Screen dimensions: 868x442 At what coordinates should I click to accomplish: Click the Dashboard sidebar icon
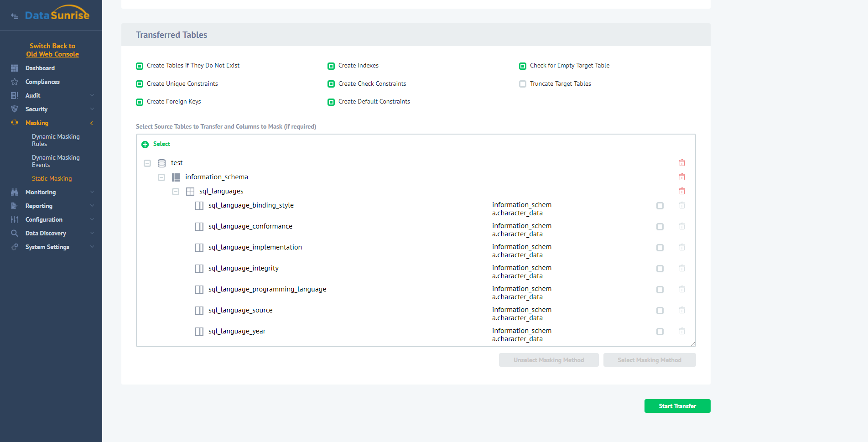coord(15,68)
